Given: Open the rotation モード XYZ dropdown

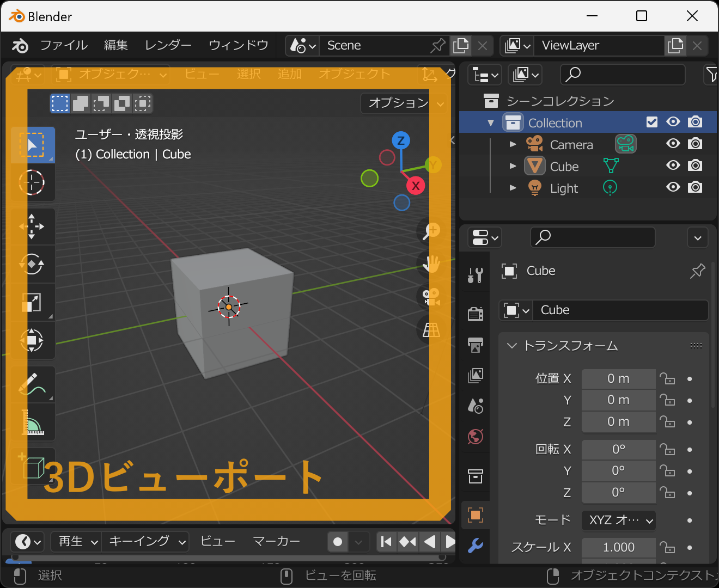Looking at the screenshot, I should coord(619,520).
